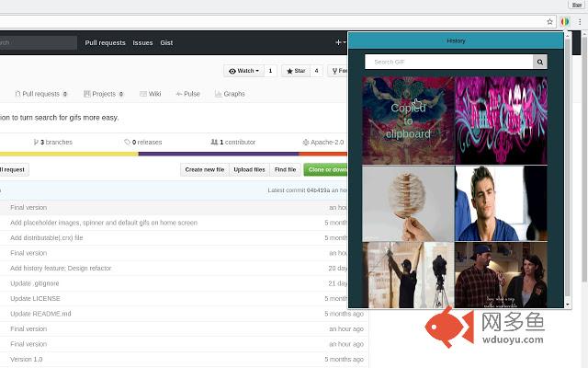Viewport: 588px width, 368px height.
Task: Select the man in blue shirt GIF
Action: [x=502, y=203]
